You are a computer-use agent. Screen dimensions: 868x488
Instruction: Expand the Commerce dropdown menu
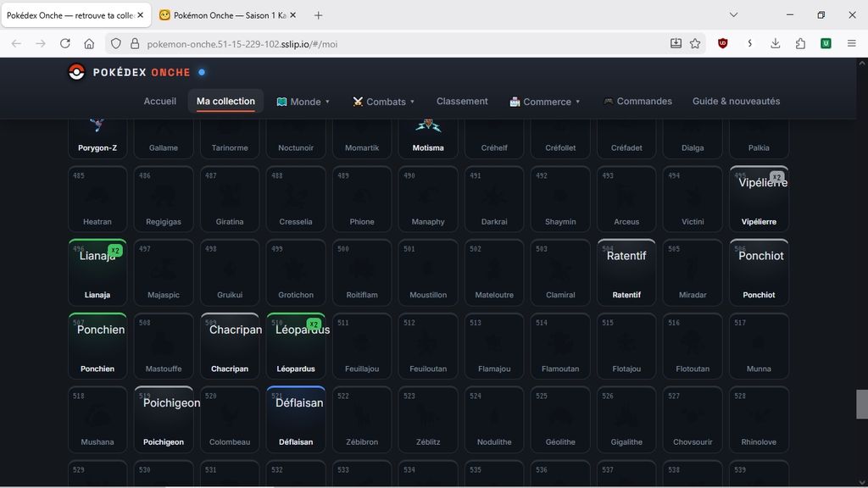tap(545, 102)
